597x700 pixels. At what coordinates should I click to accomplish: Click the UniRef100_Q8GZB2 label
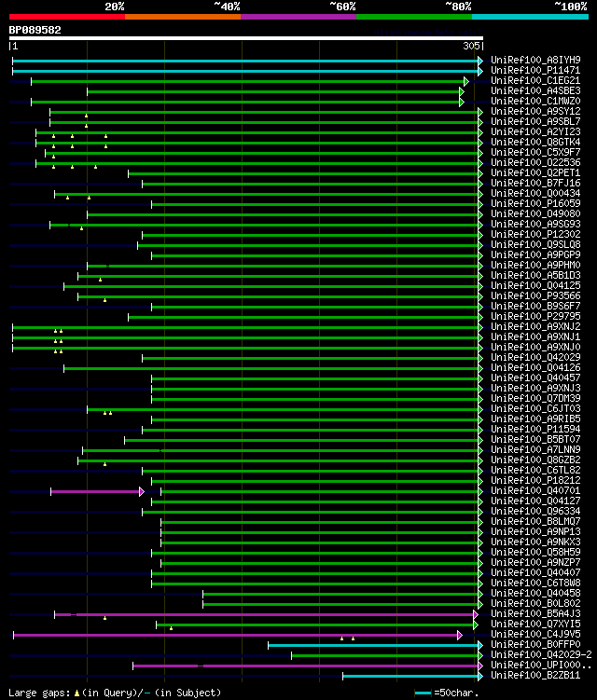tap(535, 460)
